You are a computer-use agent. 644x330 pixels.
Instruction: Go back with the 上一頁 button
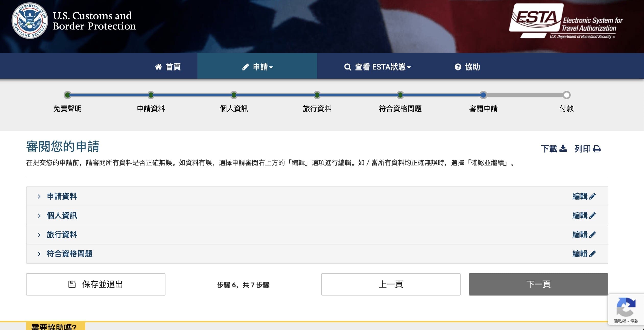coord(391,284)
